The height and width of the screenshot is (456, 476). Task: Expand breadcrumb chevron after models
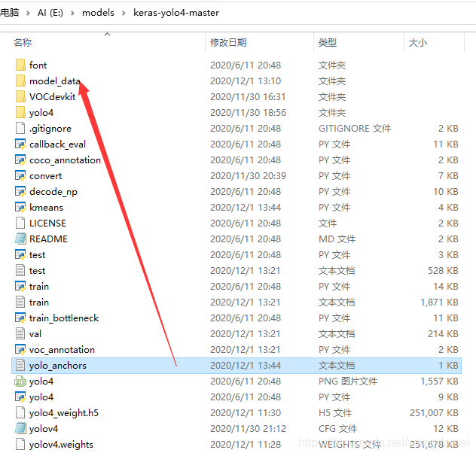tap(124, 13)
